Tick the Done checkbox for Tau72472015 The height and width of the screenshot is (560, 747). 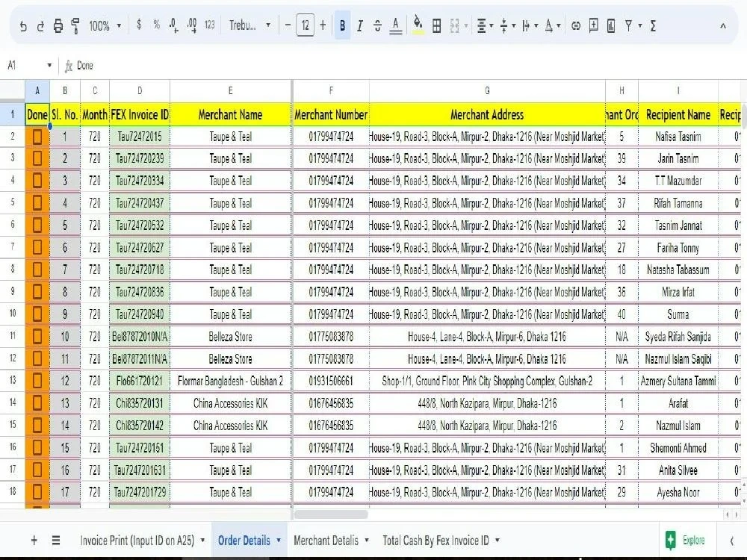(x=37, y=137)
